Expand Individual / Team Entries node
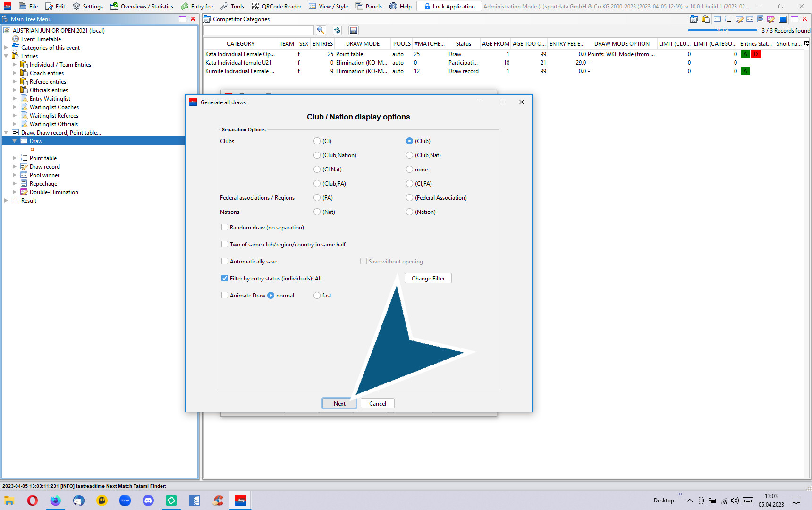 [x=14, y=65]
